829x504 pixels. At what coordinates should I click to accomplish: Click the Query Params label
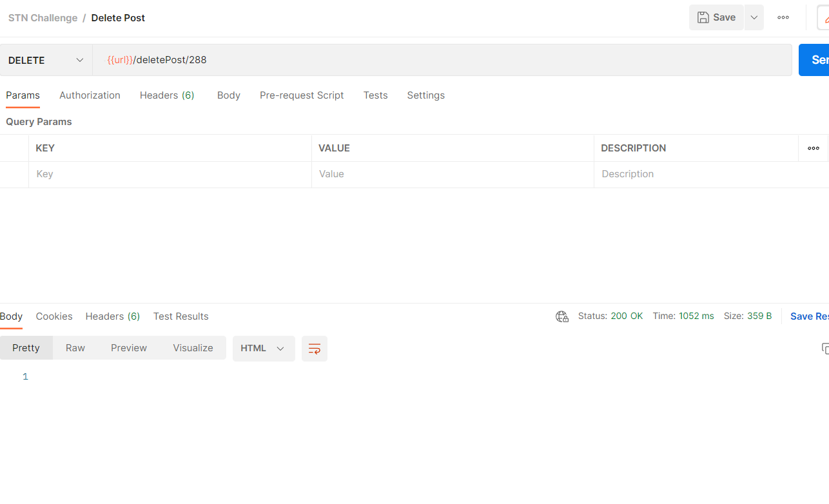tap(39, 122)
